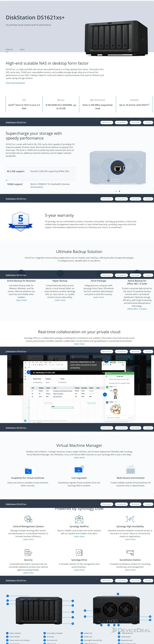
Task: Open Learn more under Synology MailPlus
Action: (x=79, y=537)
